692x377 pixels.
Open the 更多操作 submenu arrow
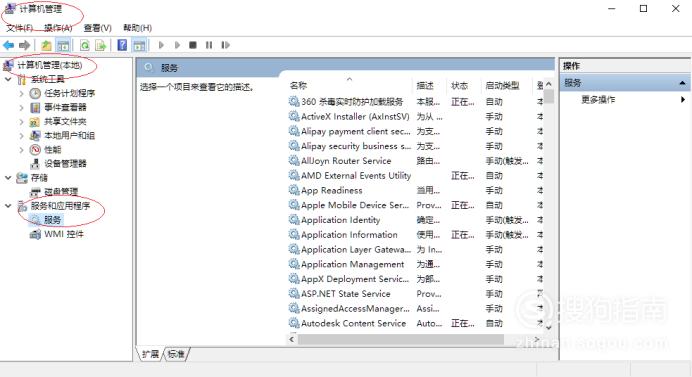pos(683,100)
